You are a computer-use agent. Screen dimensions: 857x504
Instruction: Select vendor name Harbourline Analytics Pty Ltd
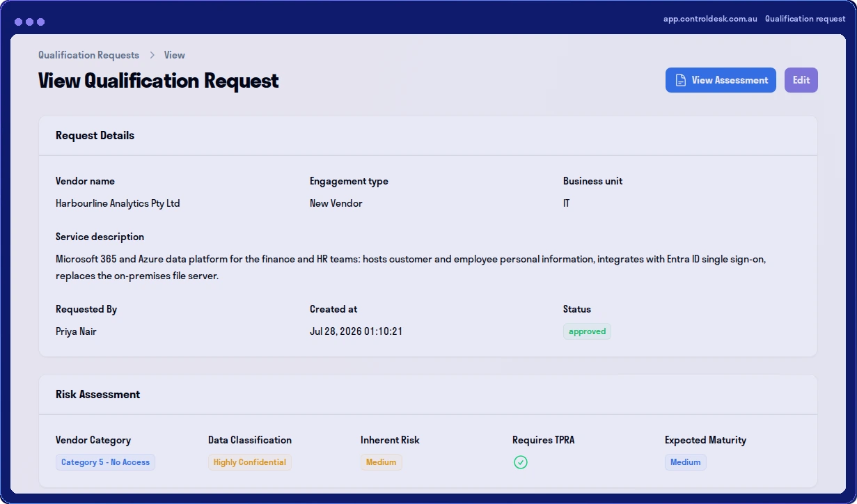click(x=118, y=203)
